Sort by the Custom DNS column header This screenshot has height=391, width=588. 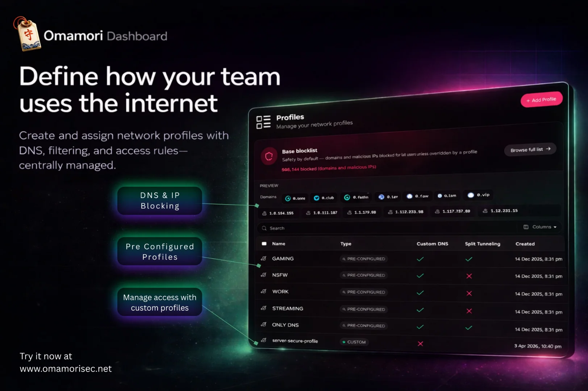click(x=432, y=244)
